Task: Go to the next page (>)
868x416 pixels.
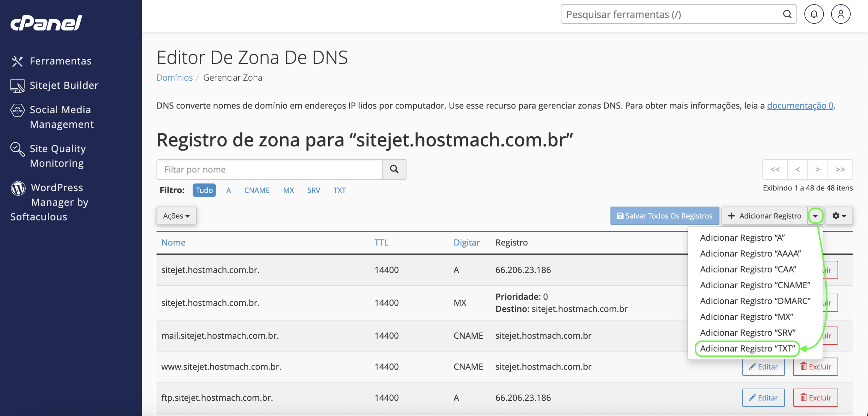Action: coord(817,169)
